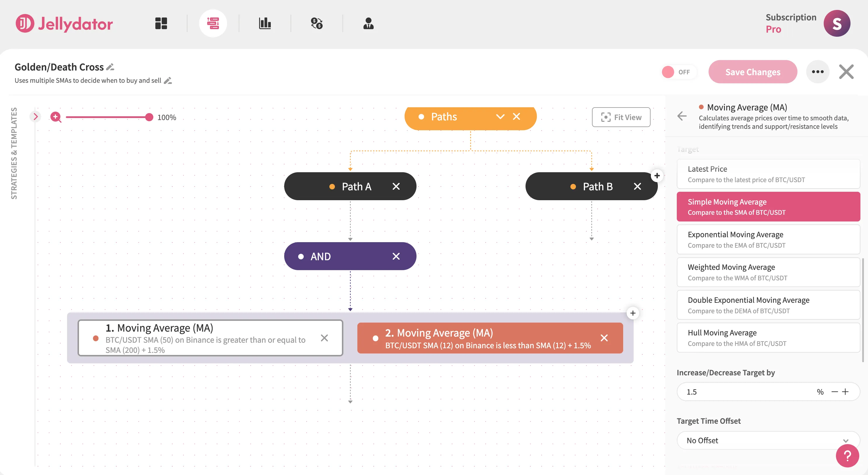This screenshot has height=475, width=868.
Task: Open the bar chart analytics icon
Action: click(x=265, y=23)
